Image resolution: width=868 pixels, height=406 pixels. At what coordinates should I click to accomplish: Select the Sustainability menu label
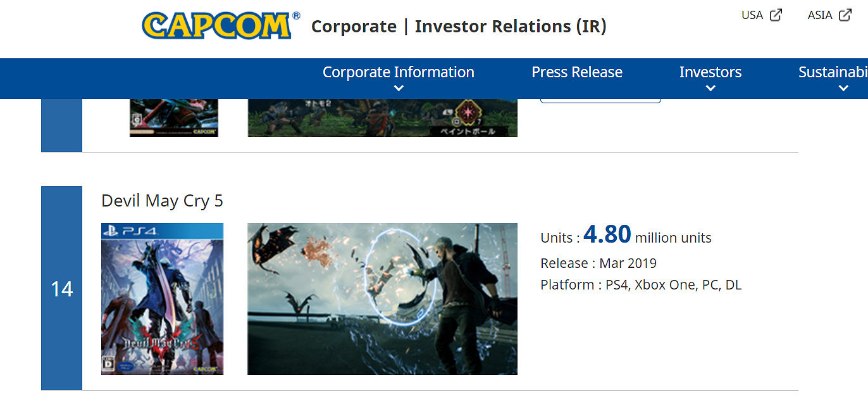[x=833, y=72]
